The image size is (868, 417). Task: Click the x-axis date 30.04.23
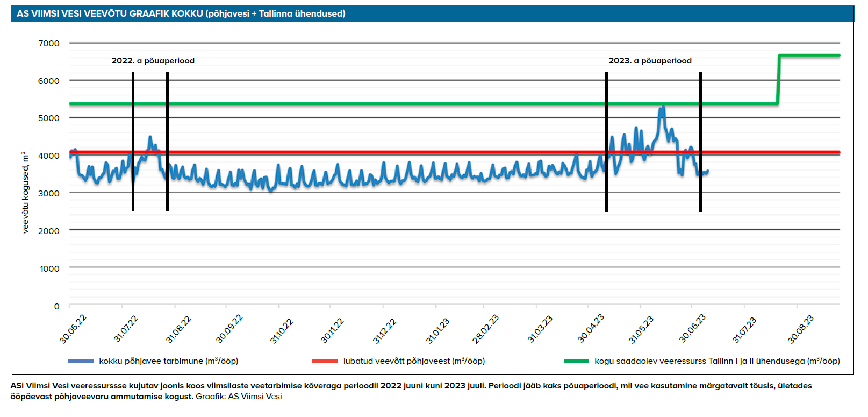point(591,329)
